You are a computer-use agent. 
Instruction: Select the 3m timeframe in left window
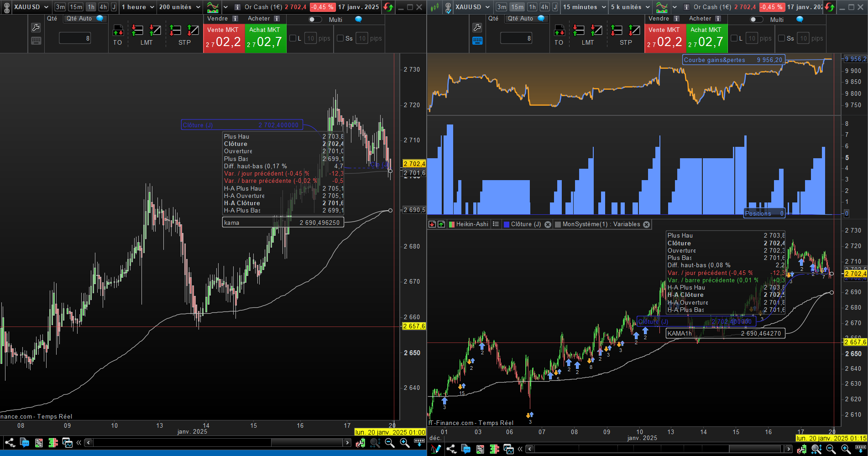point(60,7)
